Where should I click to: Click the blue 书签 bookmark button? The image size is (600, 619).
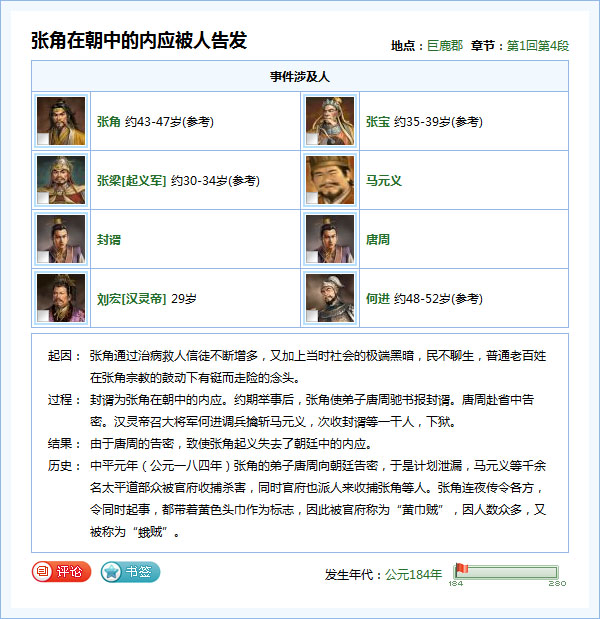[130, 572]
